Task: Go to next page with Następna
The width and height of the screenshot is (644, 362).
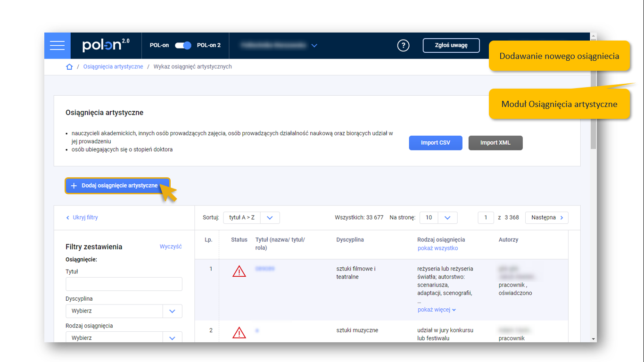Action: click(547, 217)
